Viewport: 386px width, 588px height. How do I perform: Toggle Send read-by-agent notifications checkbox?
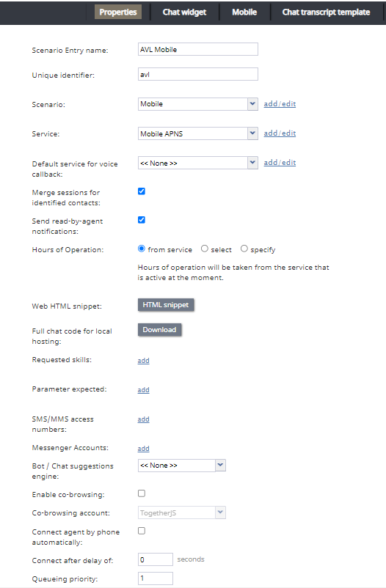[142, 220]
